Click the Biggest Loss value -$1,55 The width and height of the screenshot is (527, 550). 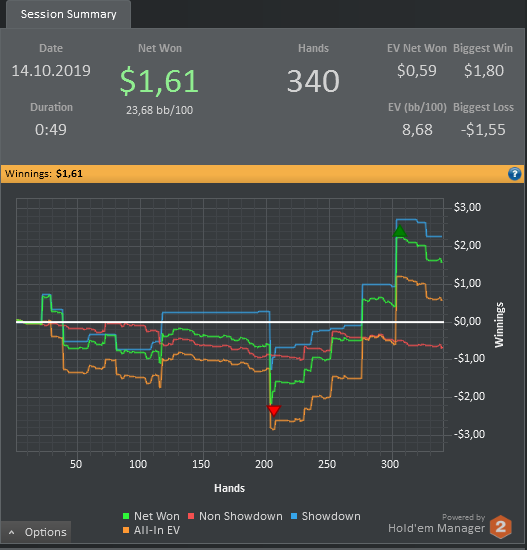point(483,130)
